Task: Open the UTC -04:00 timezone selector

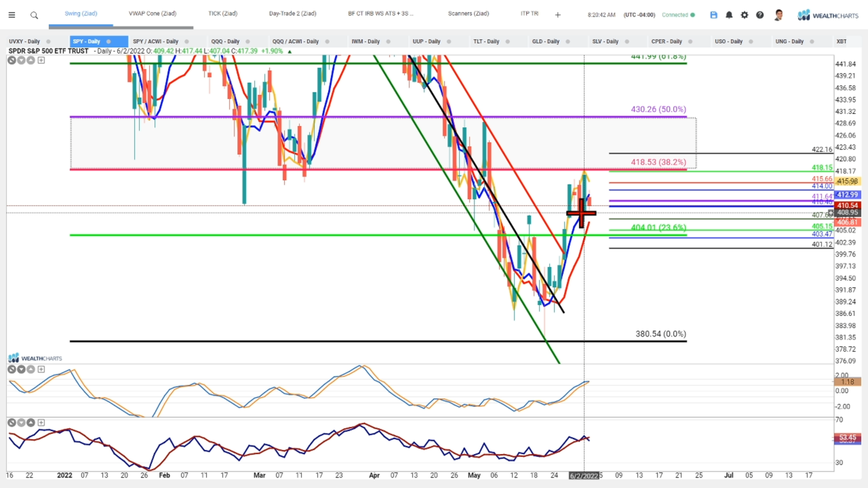Action: tap(639, 15)
